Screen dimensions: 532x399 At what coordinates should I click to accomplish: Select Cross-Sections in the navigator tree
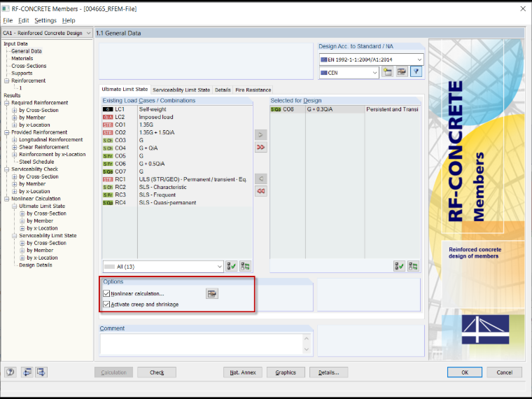pos(29,66)
